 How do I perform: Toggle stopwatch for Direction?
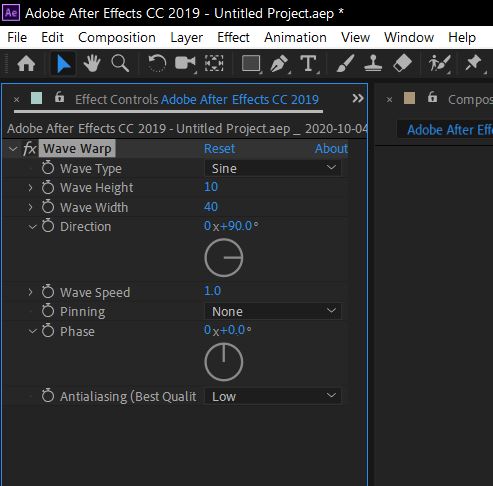48,226
